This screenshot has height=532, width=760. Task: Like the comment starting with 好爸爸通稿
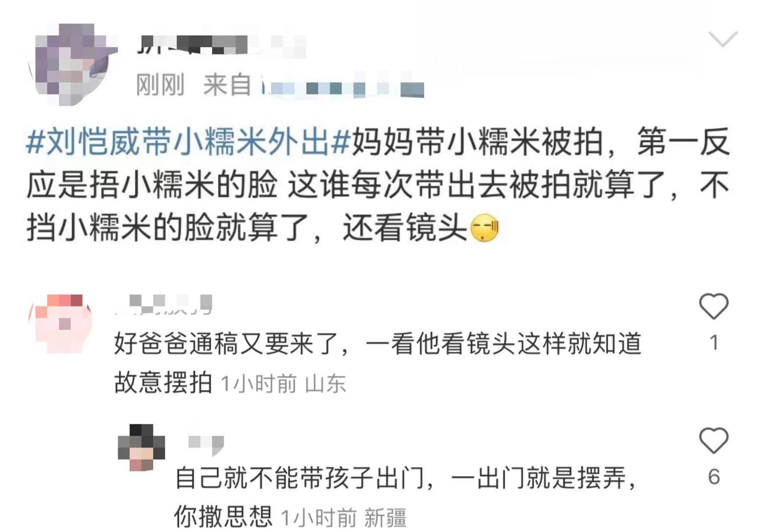click(714, 306)
